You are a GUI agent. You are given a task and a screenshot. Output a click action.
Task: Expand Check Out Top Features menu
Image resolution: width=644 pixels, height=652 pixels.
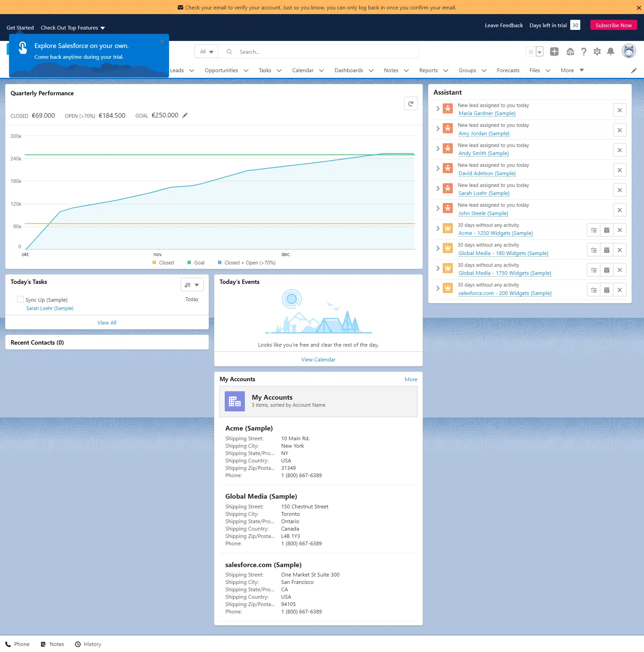pos(73,28)
